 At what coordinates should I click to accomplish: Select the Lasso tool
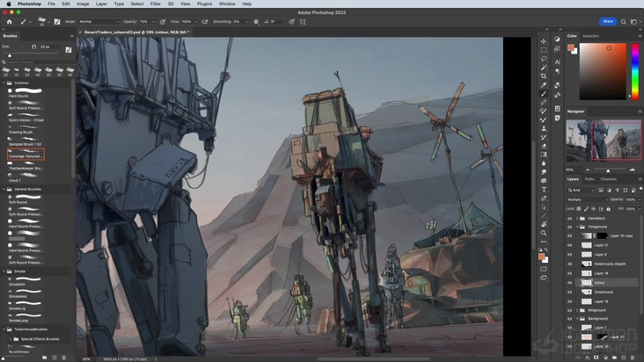click(544, 59)
